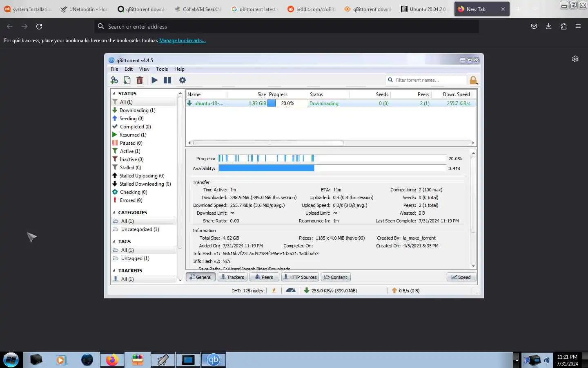This screenshot has height=368, width=588.
Task: Sort by the Seeds column header
Action: tap(370, 94)
